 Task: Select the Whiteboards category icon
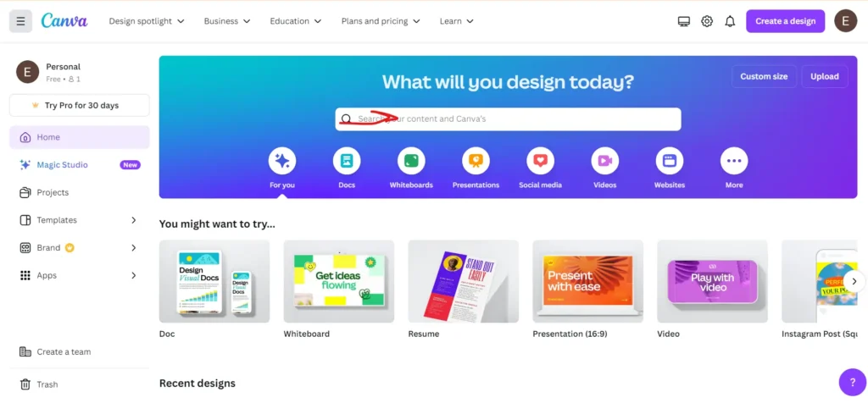(x=411, y=161)
